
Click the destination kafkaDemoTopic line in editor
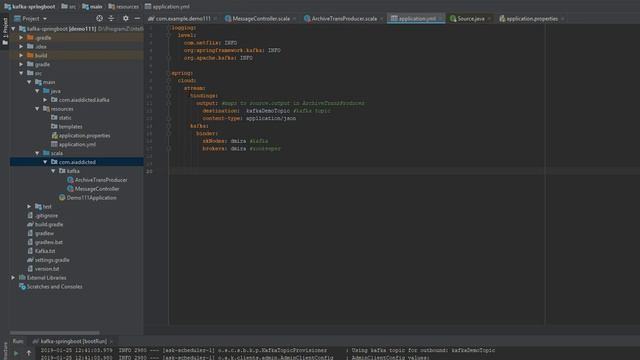(267, 111)
